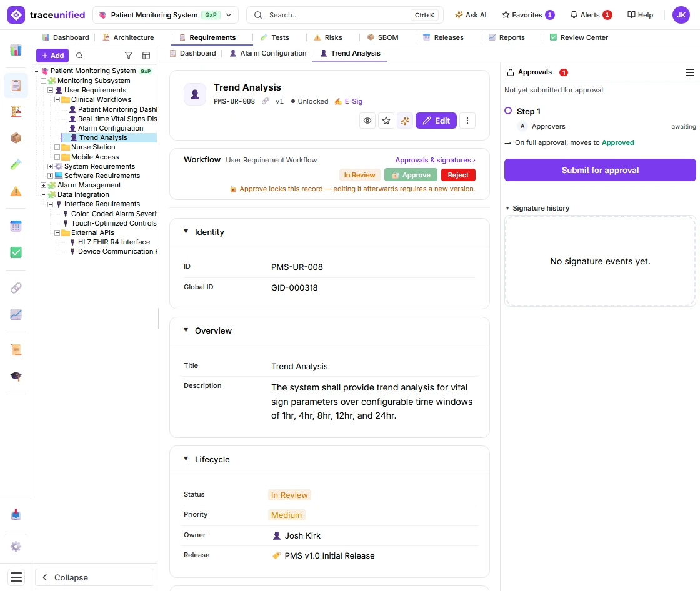Viewport: 700px width, 591px height.
Task: Open the Approvals panel hamburger menu
Action: [x=690, y=72]
